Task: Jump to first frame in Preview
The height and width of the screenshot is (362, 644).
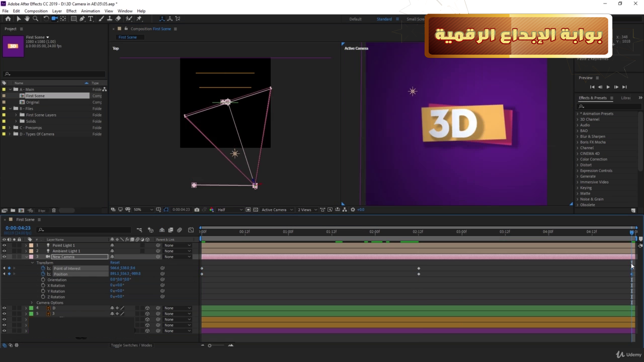Action: point(592,87)
